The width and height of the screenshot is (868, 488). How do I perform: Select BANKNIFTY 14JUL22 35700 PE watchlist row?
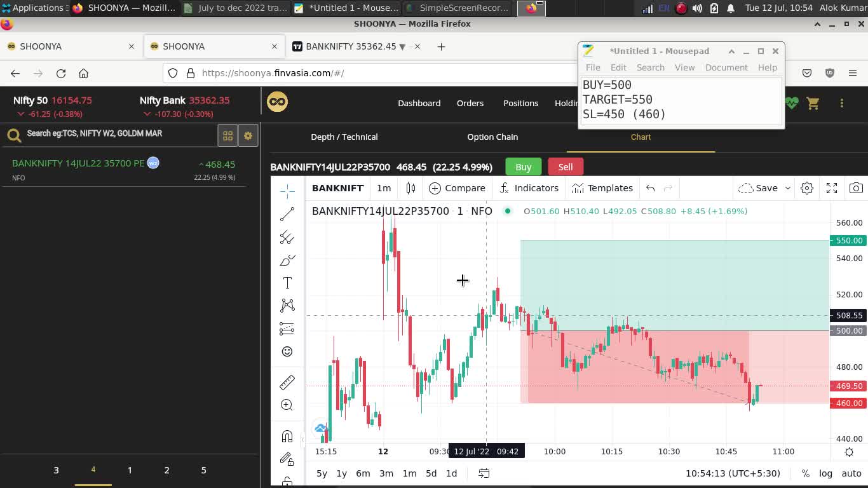click(124, 170)
